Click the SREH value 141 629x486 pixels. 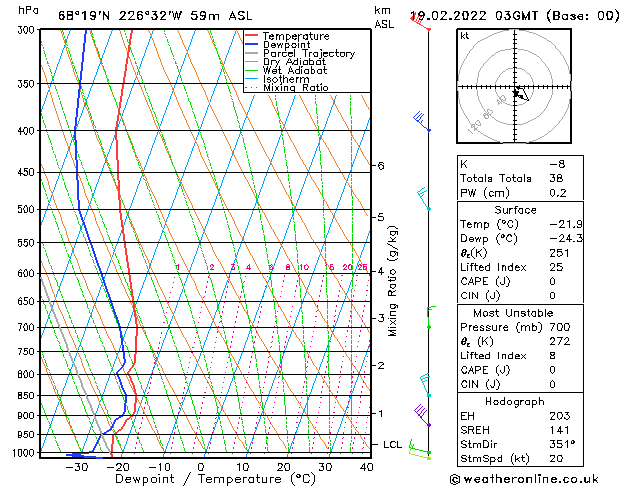pos(560,430)
